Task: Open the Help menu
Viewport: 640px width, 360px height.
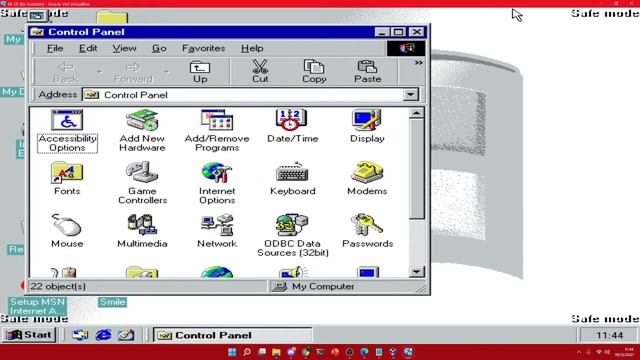Action: pos(252,48)
